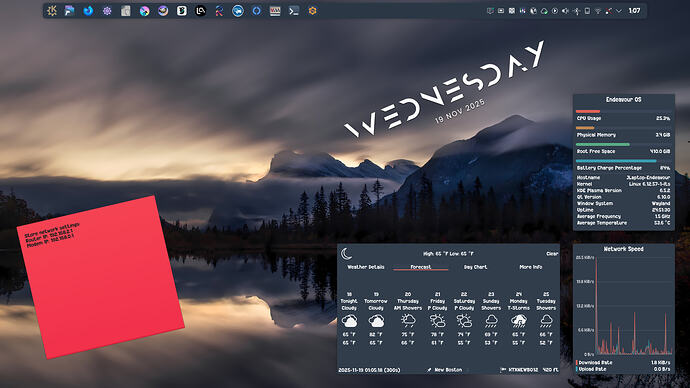The image size is (690, 388).
Task: Click the Physical Memory label
Action: [x=596, y=135]
